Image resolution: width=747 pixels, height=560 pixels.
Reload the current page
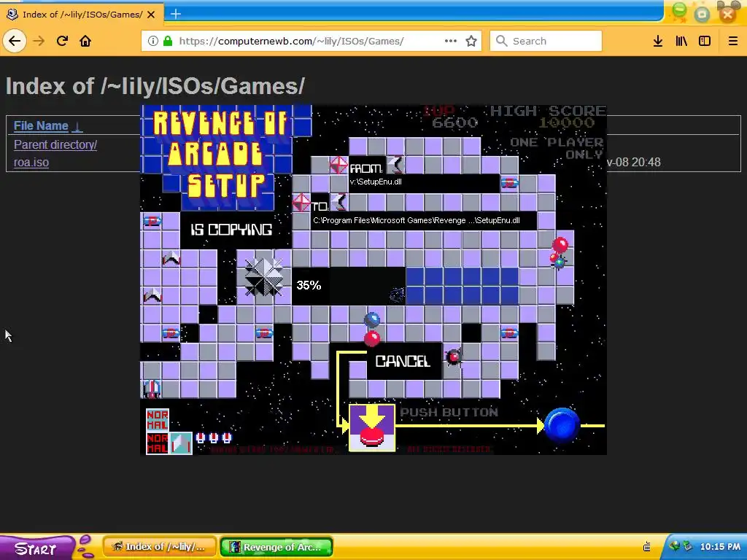pyautogui.click(x=62, y=41)
